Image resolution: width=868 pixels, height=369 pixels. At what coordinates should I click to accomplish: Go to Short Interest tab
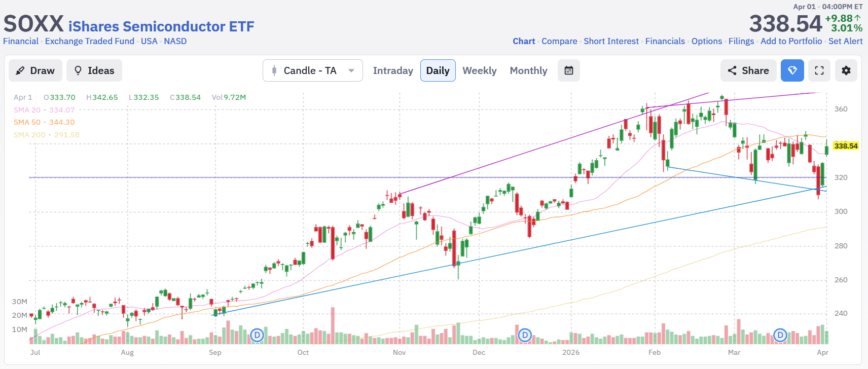[611, 41]
